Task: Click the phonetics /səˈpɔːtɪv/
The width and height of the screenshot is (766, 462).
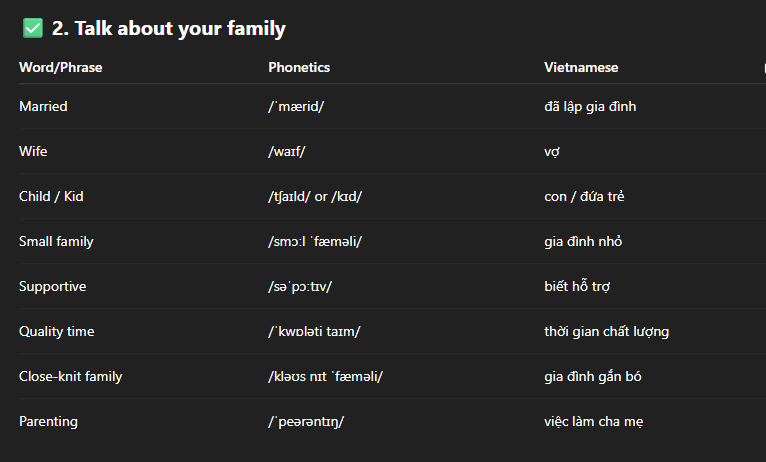Action: 300,287
